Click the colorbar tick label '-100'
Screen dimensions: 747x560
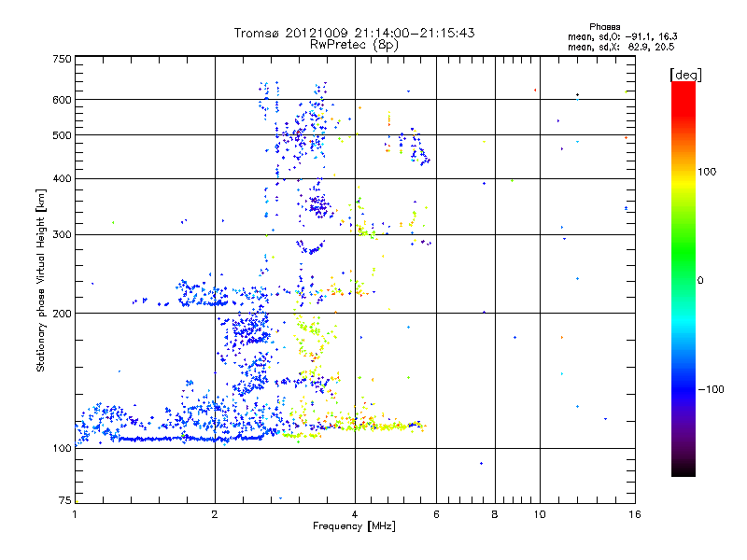[711, 389]
